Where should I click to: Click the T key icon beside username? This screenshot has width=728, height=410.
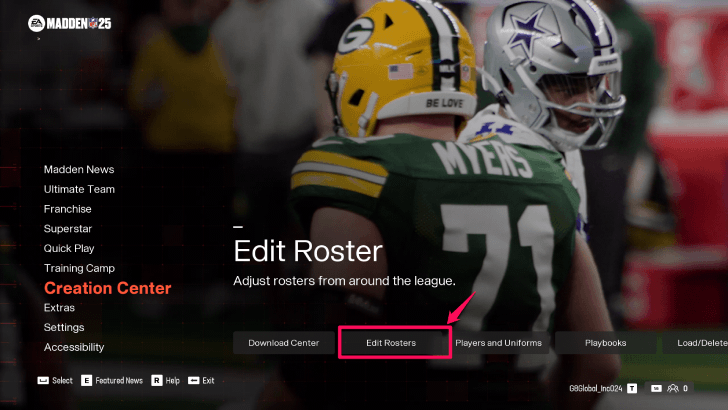[632, 388]
